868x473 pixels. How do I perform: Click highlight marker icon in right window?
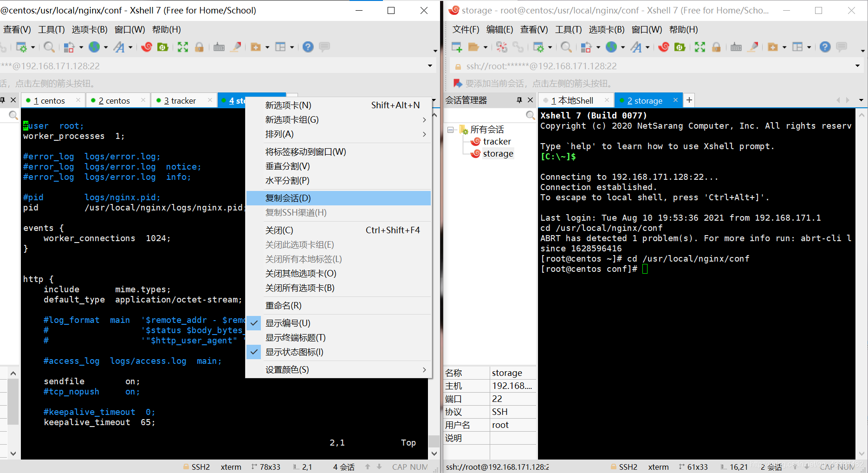tap(753, 47)
